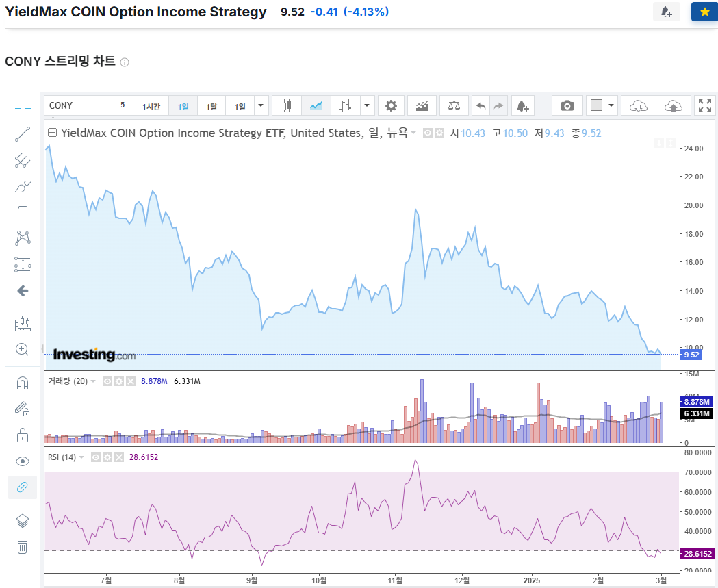
Task: Open the chart style dropdown arrow
Action: tap(367, 106)
